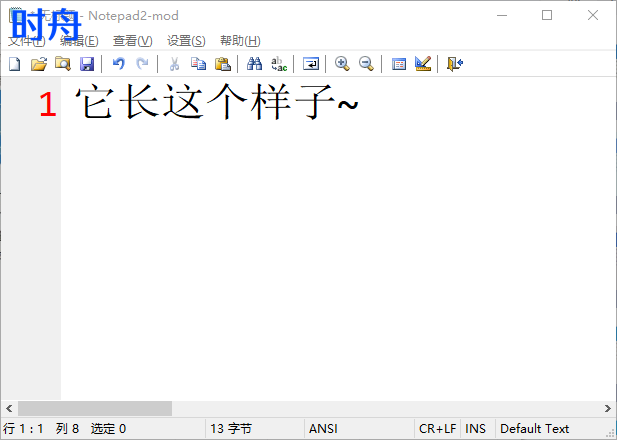This screenshot has width=617, height=440.
Task: Click the Redo arrow icon
Action: [x=142, y=63]
